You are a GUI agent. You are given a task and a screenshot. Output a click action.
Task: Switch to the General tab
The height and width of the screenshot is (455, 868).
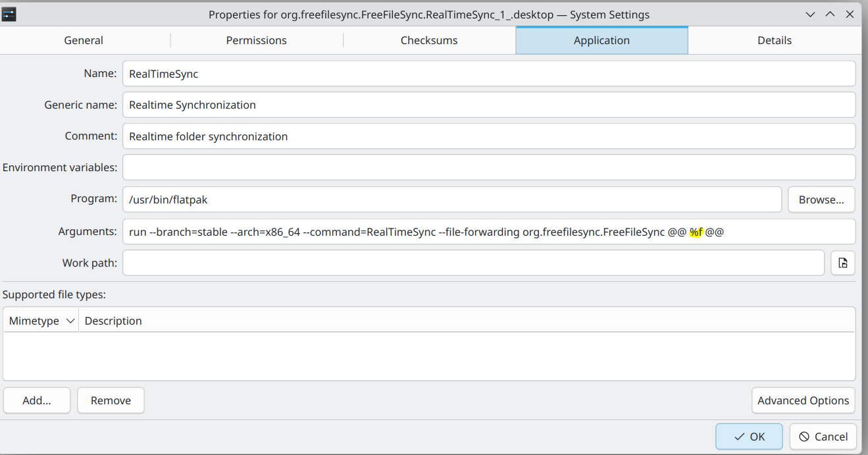84,40
